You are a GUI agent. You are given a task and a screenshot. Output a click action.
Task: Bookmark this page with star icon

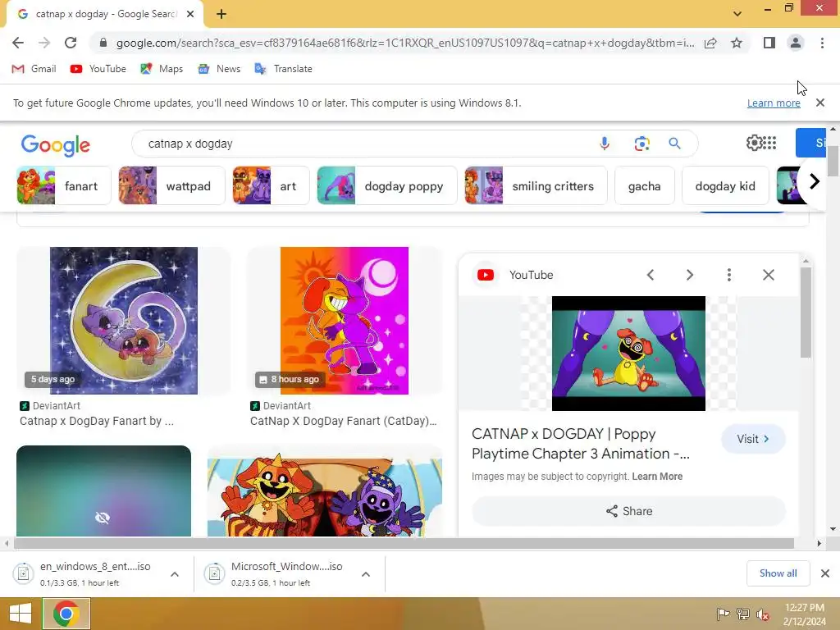point(737,43)
